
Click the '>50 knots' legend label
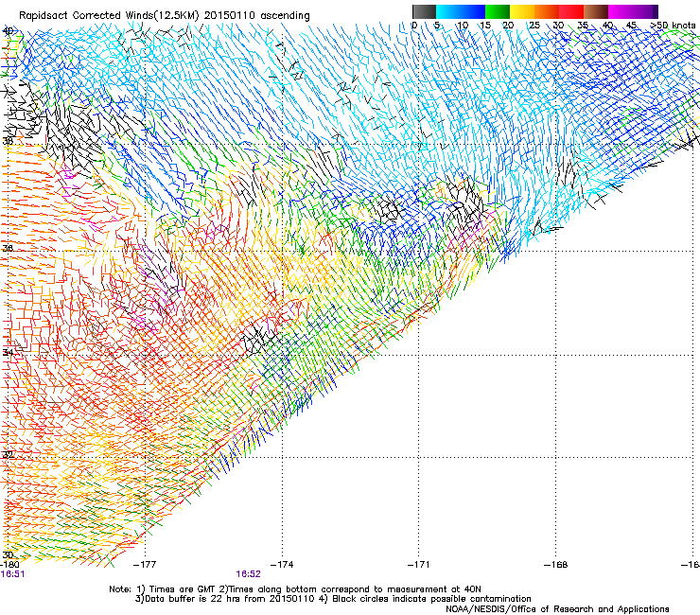(x=674, y=26)
